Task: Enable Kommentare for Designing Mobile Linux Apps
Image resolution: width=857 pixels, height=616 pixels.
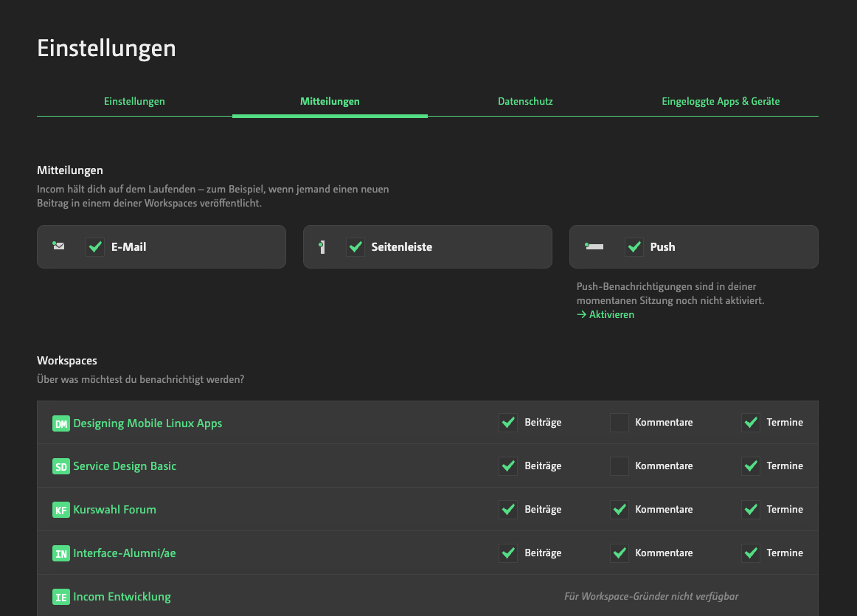Action: pyautogui.click(x=620, y=423)
